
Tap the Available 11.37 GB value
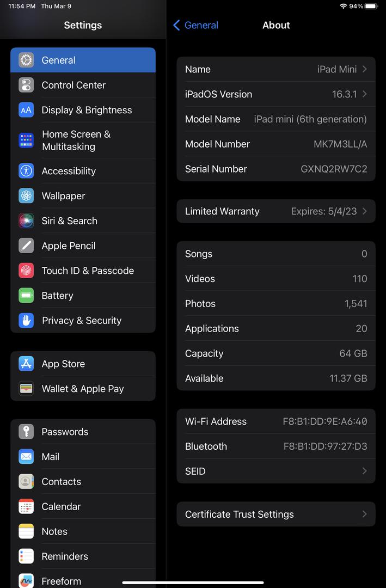[x=348, y=378]
